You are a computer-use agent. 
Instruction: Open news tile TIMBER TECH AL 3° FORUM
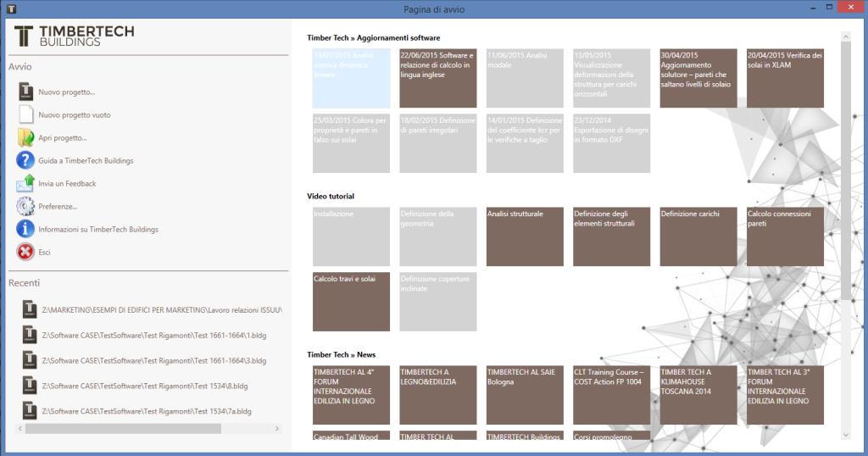point(785,395)
